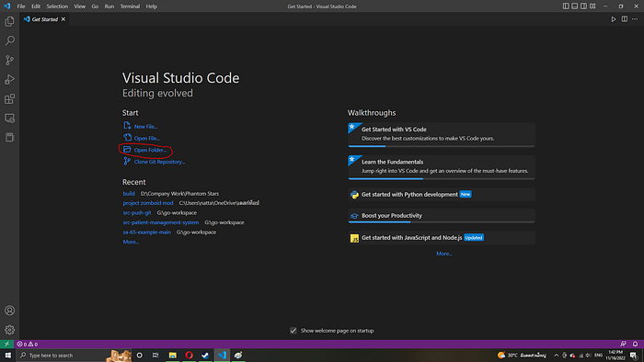Click the Run play icon in editor toolbar
Viewport: 644px width, 362px height.
(x=614, y=19)
